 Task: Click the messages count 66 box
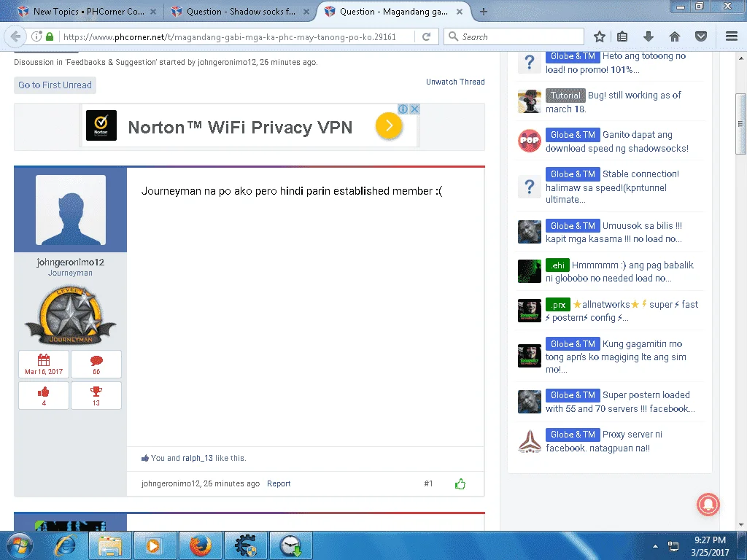pos(96,365)
